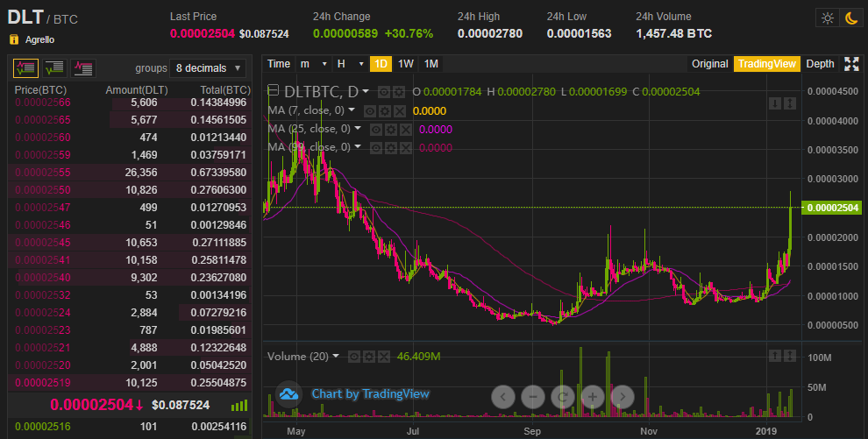The width and height of the screenshot is (868, 439).
Task: Switch to light theme with sun icon
Action: coord(827,18)
